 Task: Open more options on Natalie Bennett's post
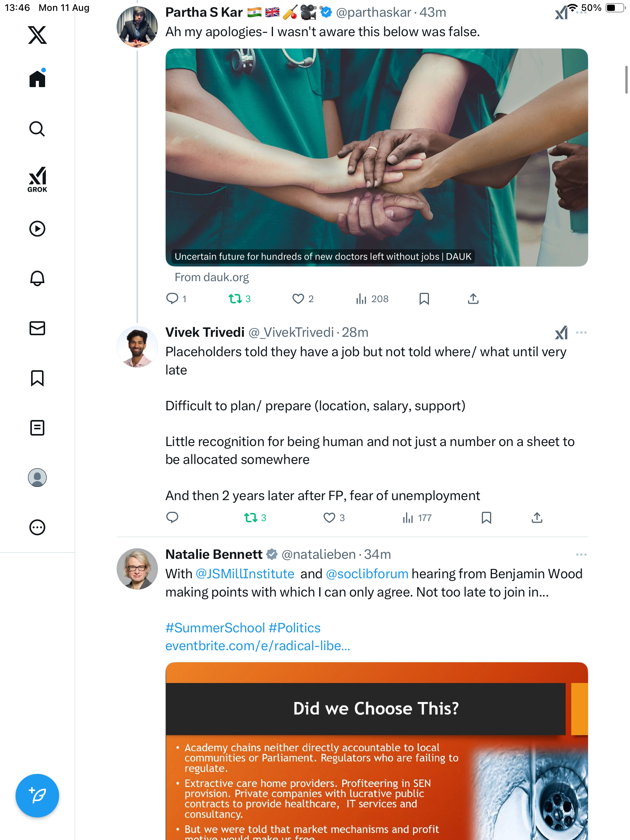(581, 555)
